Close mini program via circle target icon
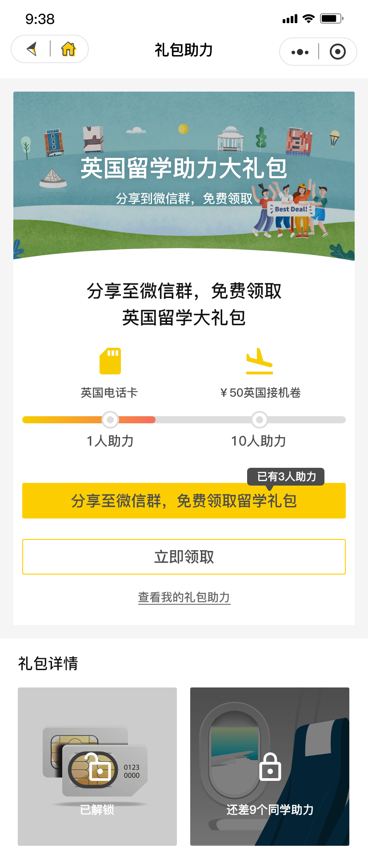368x868 pixels. click(x=338, y=52)
